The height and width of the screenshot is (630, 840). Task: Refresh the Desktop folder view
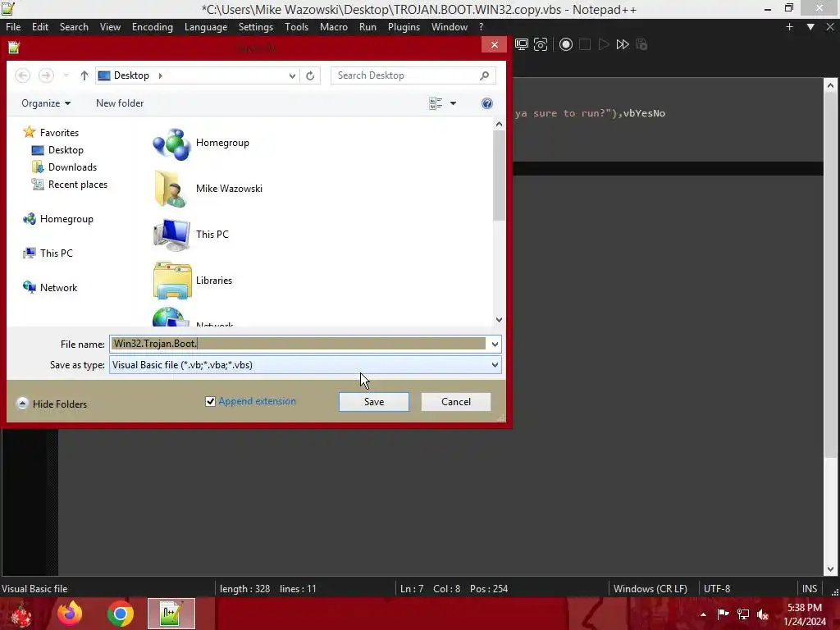pyautogui.click(x=310, y=75)
